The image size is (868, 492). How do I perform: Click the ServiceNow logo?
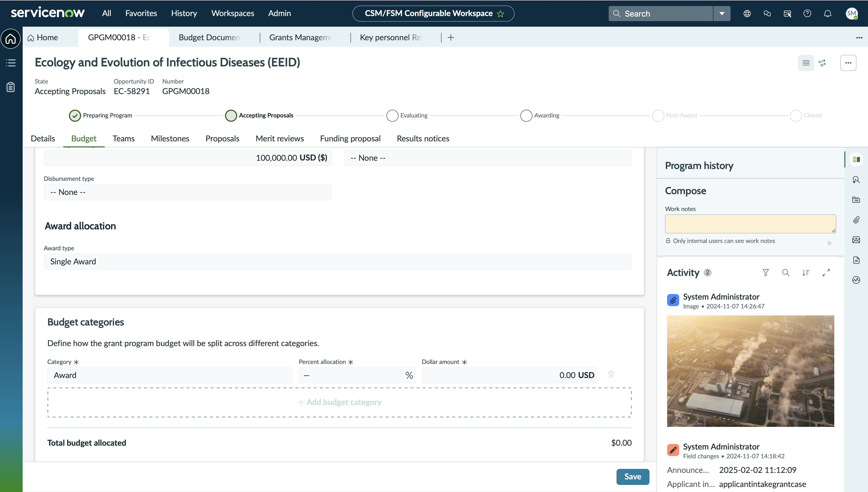pyautogui.click(x=48, y=13)
